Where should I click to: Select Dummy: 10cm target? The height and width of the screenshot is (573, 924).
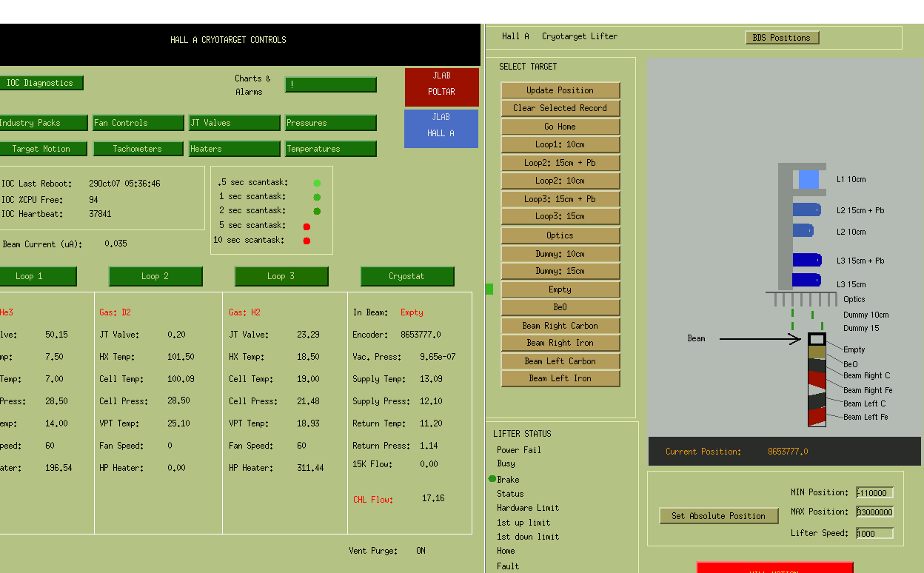pos(560,254)
